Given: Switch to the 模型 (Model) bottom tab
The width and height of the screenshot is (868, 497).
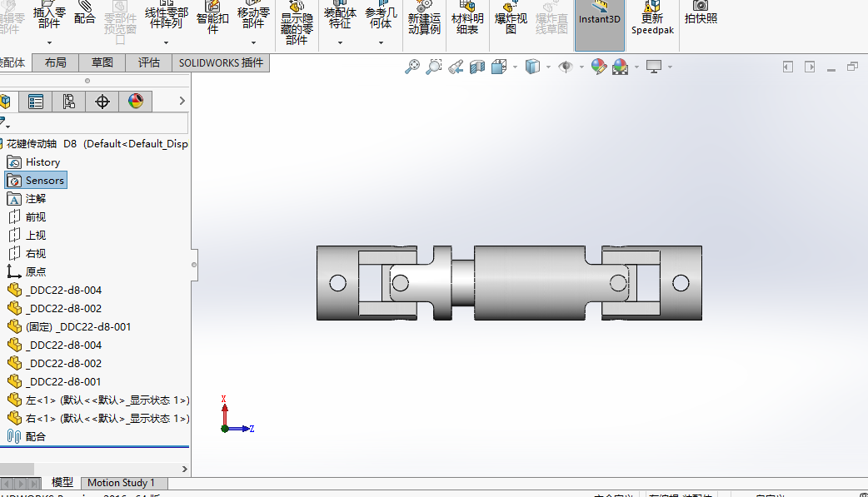Looking at the screenshot, I should pyautogui.click(x=62, y=483).
